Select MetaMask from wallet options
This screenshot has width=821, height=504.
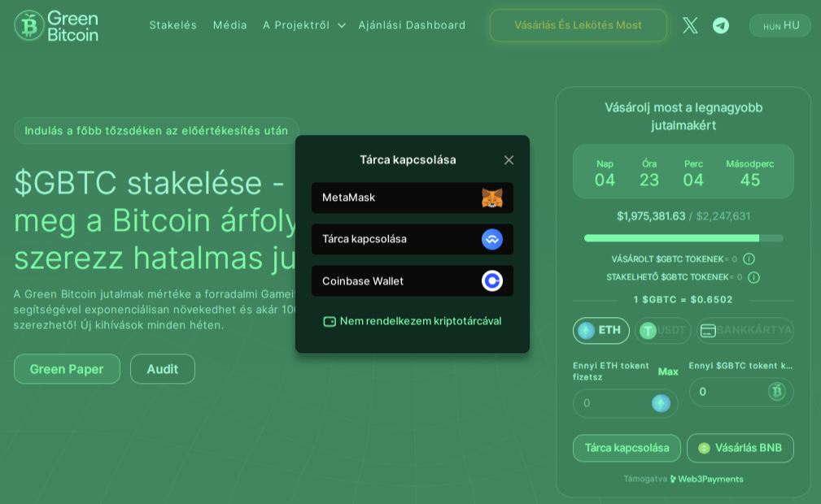click(412, 198)
